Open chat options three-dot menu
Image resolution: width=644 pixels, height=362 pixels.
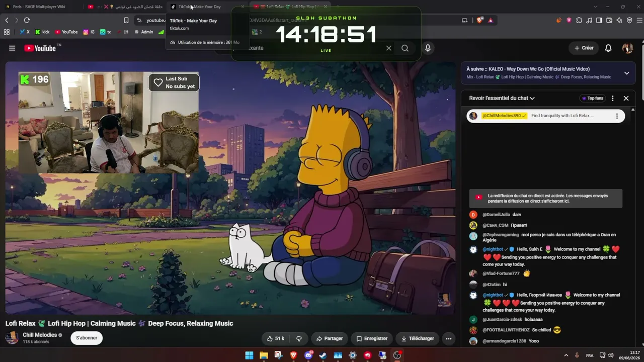[x=612, y=98]
